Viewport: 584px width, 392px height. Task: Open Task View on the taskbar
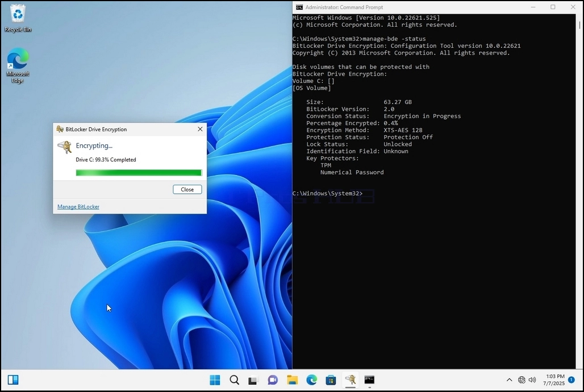pos(253,380)
